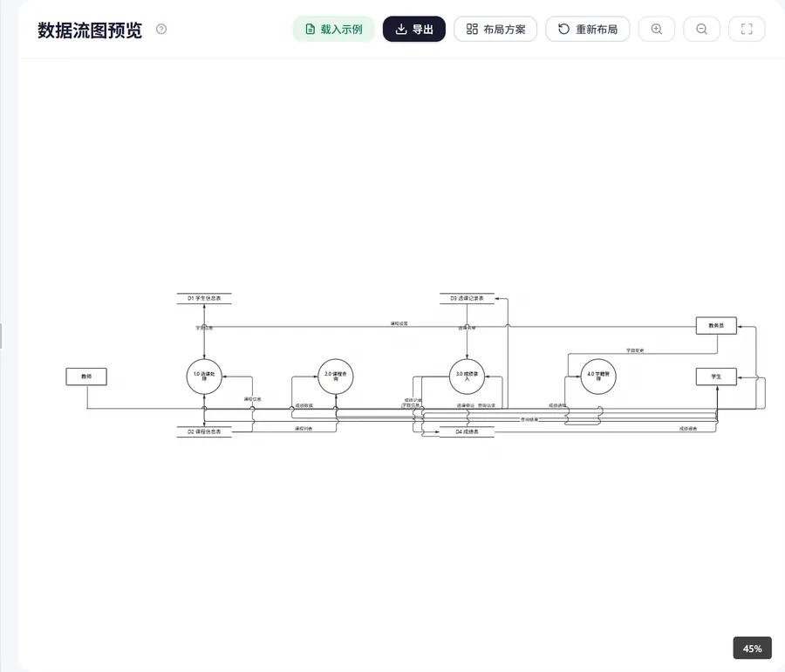Open the 布局方案 layout options
This screenshot has width=785, height=672.
(495, 29)
